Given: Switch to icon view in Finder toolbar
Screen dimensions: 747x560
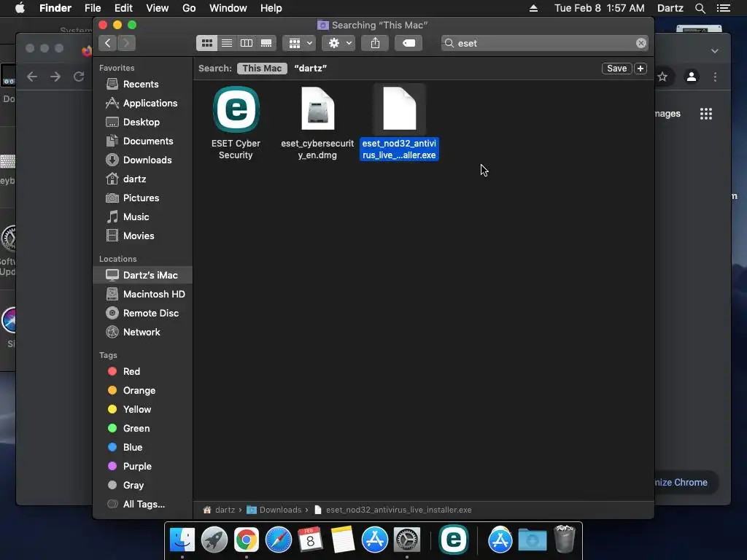Looking at the screenshot, I should pyautogui.click(x=206, y=43).
